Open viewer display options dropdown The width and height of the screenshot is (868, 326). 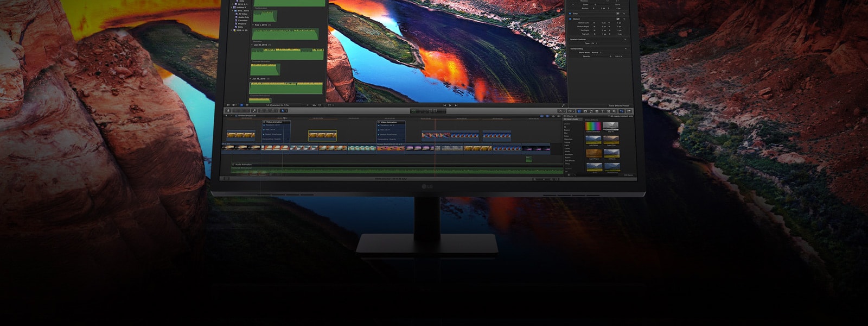pyautogui.click(x=330, y=105)
